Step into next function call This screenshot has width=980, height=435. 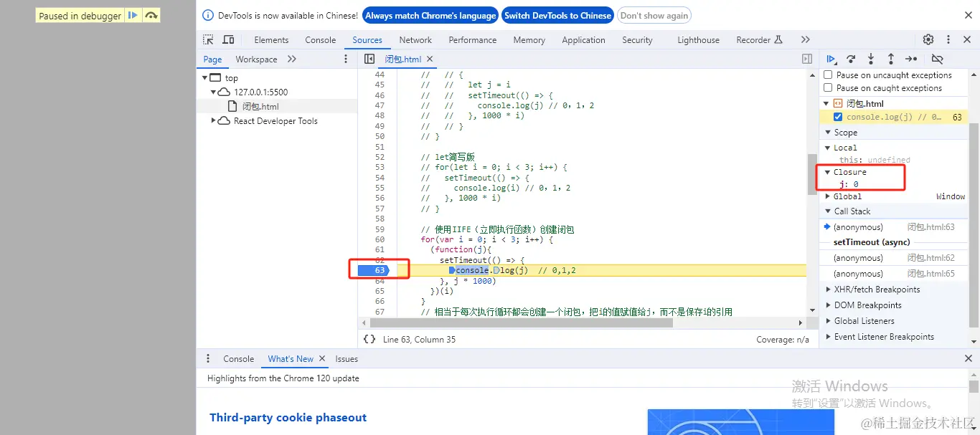[871, 59]
